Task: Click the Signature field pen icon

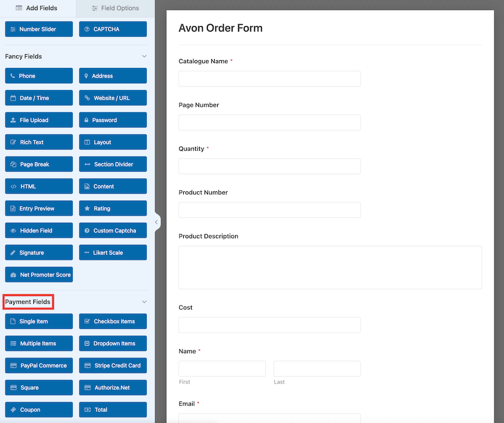Action: (13, 252)
